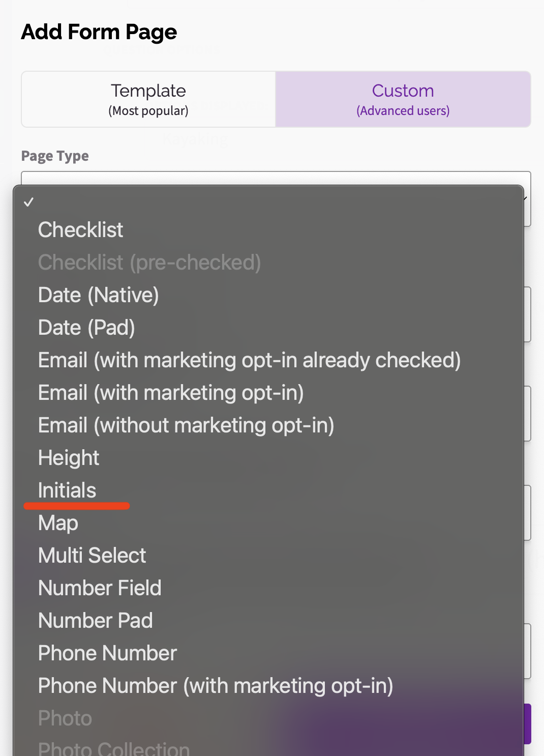Pick the Number Field option

click(100, 588)
